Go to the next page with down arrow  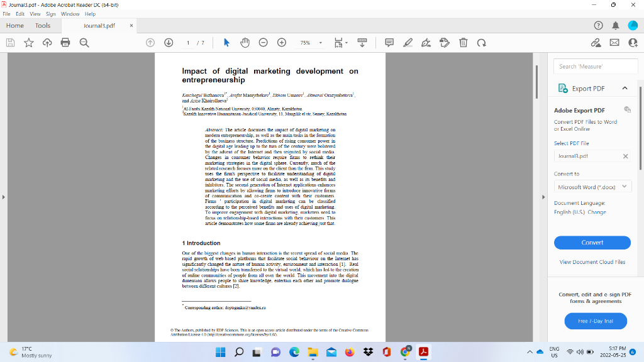[169, 42]
